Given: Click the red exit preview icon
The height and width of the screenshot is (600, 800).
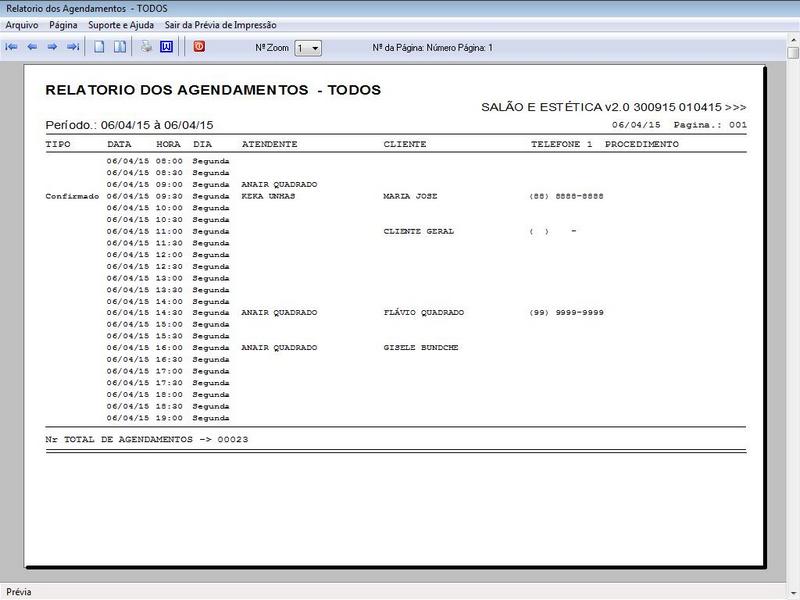Looking at the screenshot, I should pos(199,46).
